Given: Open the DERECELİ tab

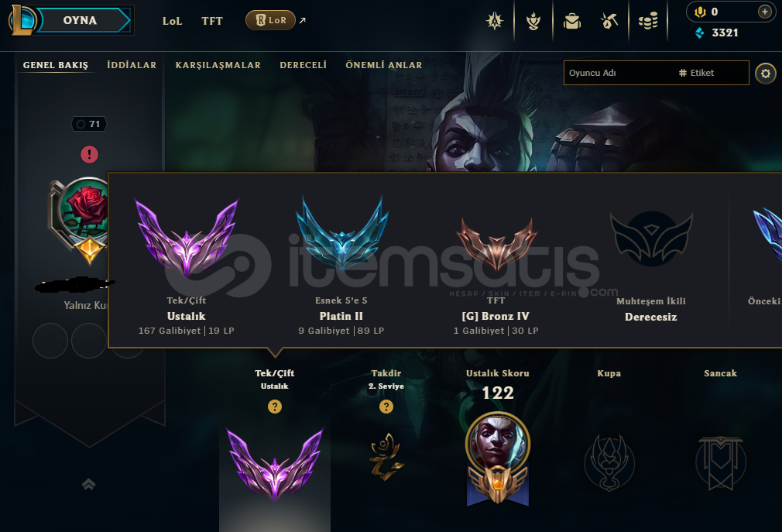Looking at the screenshot, I should (x=304, y=65).
